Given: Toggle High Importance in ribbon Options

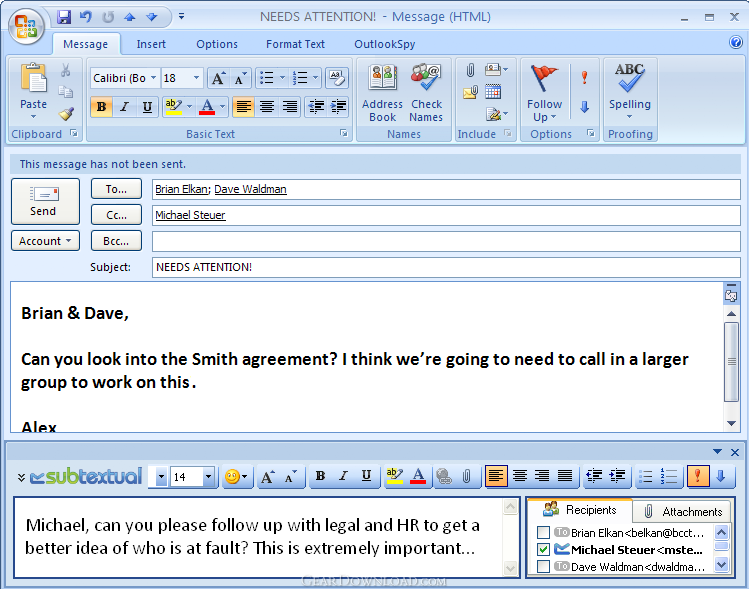Looking at the screenshot, I should point(584,77).
